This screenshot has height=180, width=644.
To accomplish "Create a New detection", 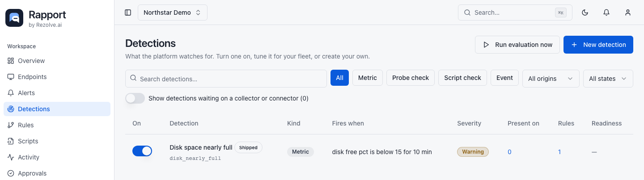I will coord(598,45).
